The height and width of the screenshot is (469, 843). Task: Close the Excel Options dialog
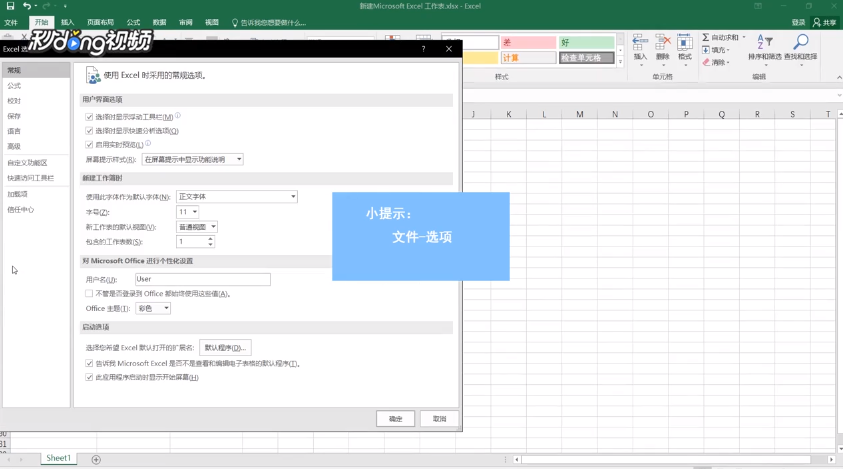tap(449, 49)
